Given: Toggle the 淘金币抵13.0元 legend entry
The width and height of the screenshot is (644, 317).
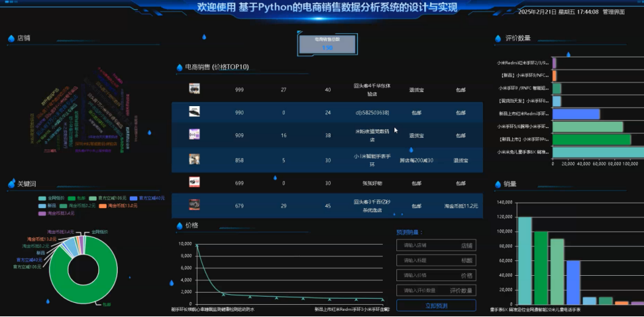Looking at the screenshot, I should [118, 205].
